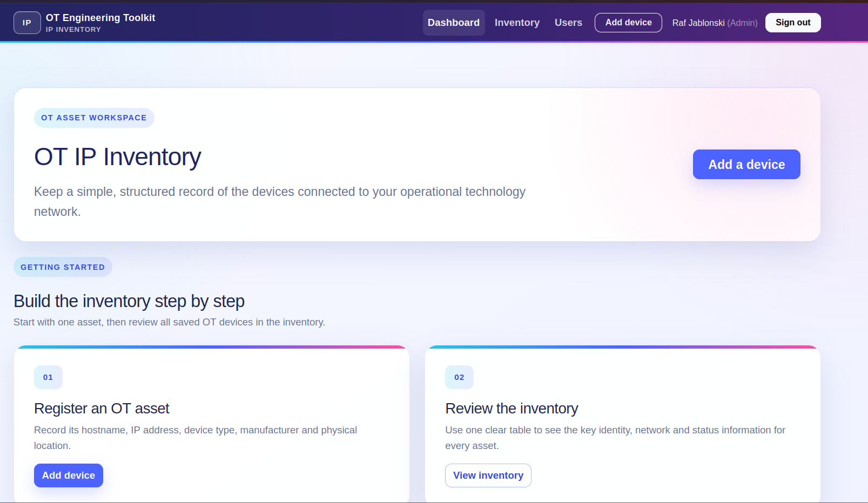This screenshot has height=503, width=868.
Task: Sign out of the account
Action: click(793, 23)
